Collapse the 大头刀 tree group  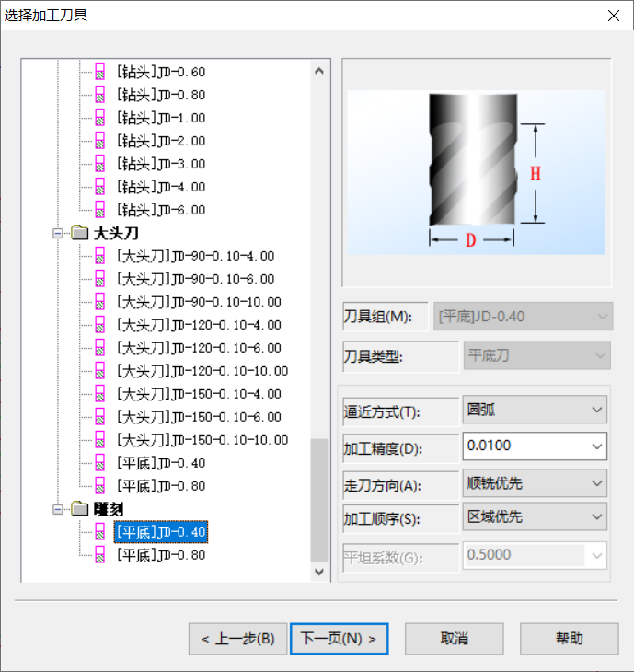tap(57, 234)
